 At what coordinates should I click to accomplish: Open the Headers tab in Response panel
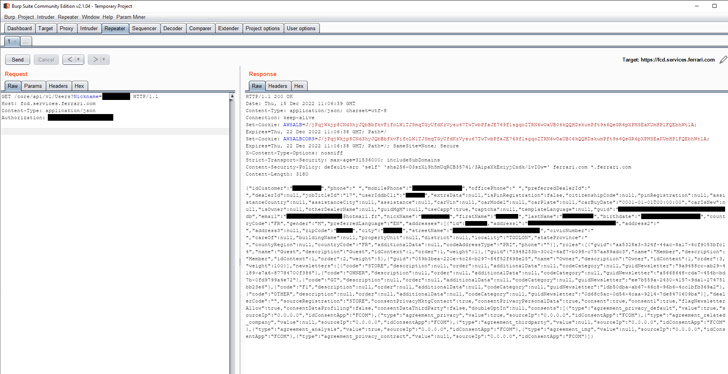click(278, 86)
